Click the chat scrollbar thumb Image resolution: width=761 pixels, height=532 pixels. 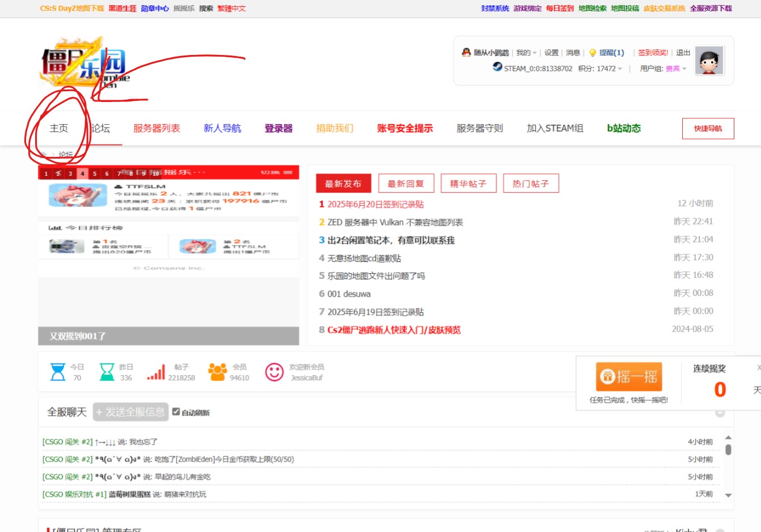tap(728, 449)
